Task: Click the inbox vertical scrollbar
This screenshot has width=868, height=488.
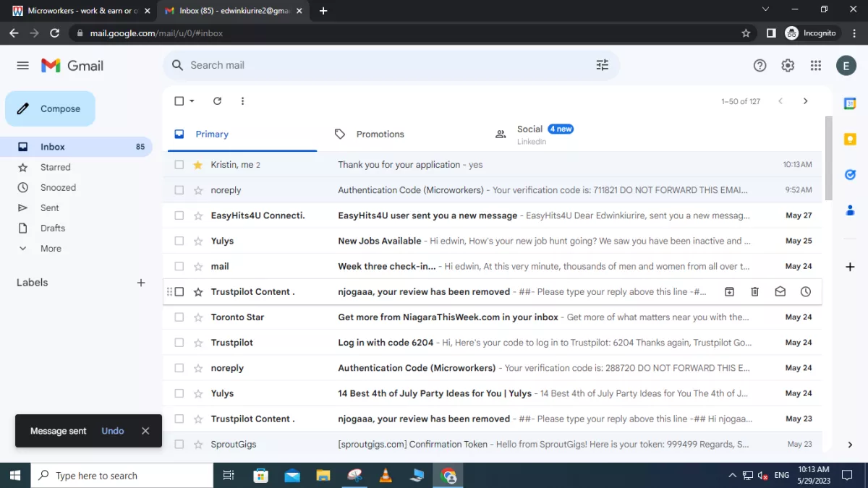Action: 829,158
